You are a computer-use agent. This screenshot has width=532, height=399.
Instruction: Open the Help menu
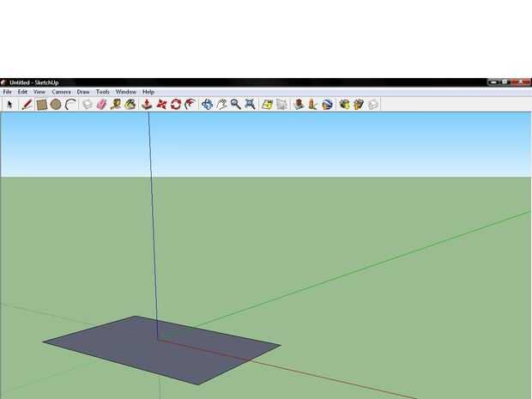pyautogui.click(x=148, y=92)
